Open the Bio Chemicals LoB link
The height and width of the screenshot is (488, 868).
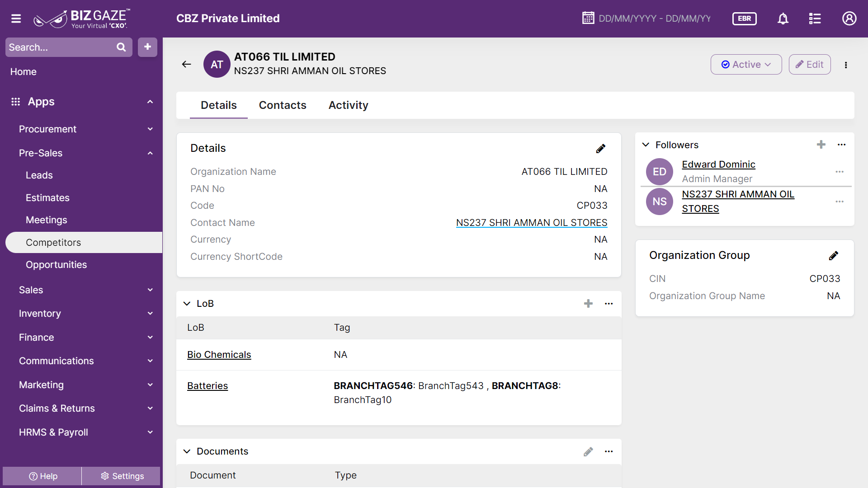click(x=219, y=355)
